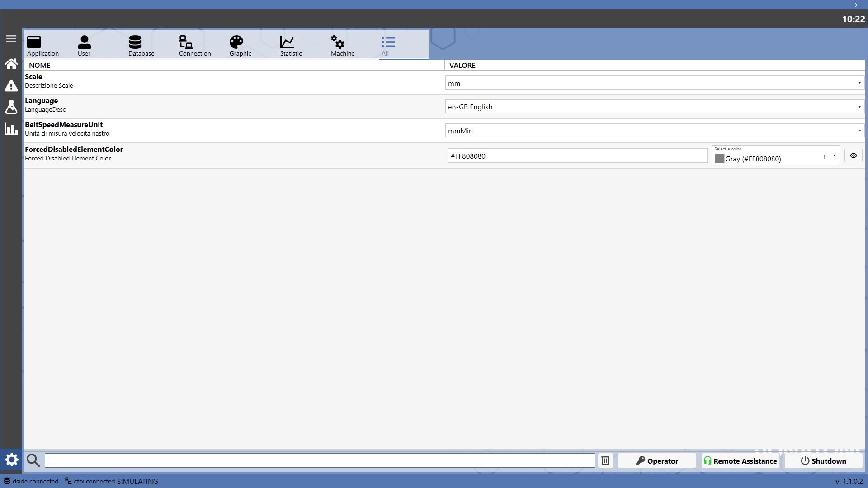Focus the bottom search text field
This screenshot has width=868, height=488.
point(320,460)
